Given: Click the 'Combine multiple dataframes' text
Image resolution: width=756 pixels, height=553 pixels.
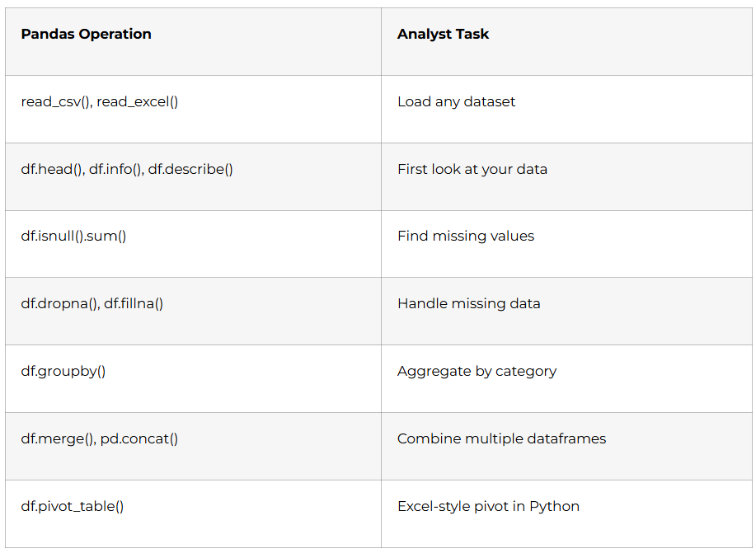Looking at the screenshot, I should pyautogui.click(x=501, y=438).
